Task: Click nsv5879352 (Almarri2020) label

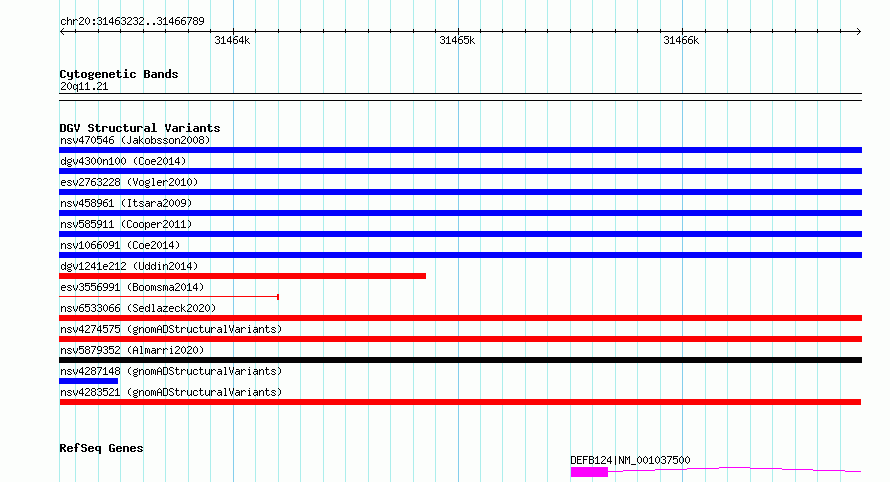Action: coord(132,350)
